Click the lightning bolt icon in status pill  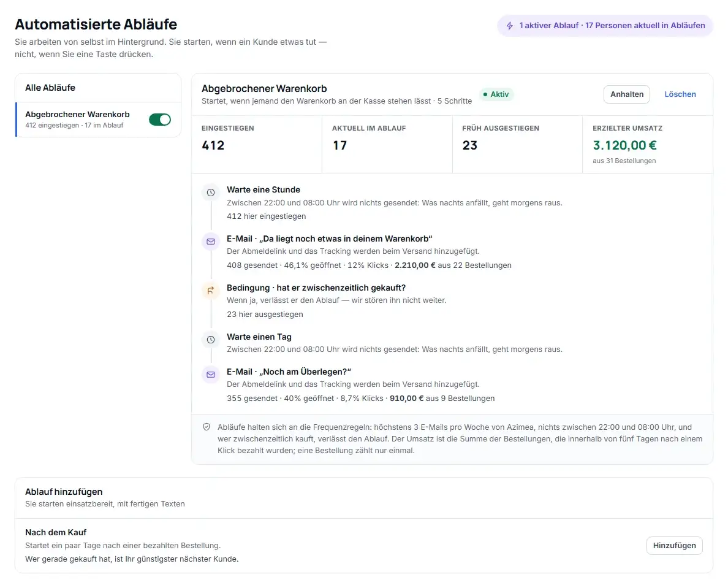[510, 26]
